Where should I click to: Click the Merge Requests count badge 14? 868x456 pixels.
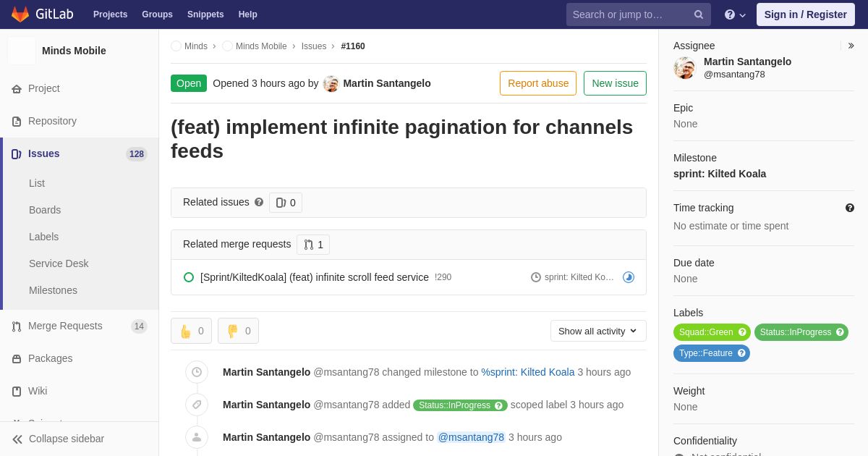pos(139,326)
